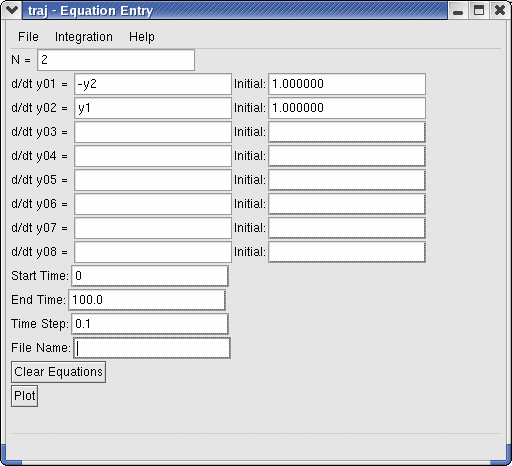The image size is (512, 466).
Task: Focus the empty d/dt y08 equation field
Action: coord(153,252)
